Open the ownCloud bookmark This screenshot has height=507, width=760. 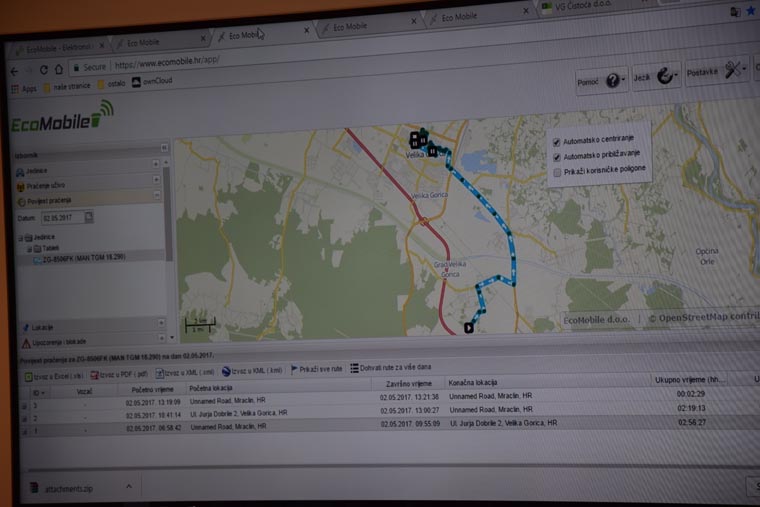point(153,81)
